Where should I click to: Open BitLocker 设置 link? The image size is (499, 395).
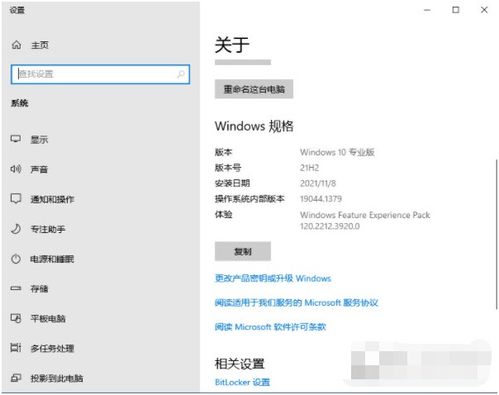(242, 382)
